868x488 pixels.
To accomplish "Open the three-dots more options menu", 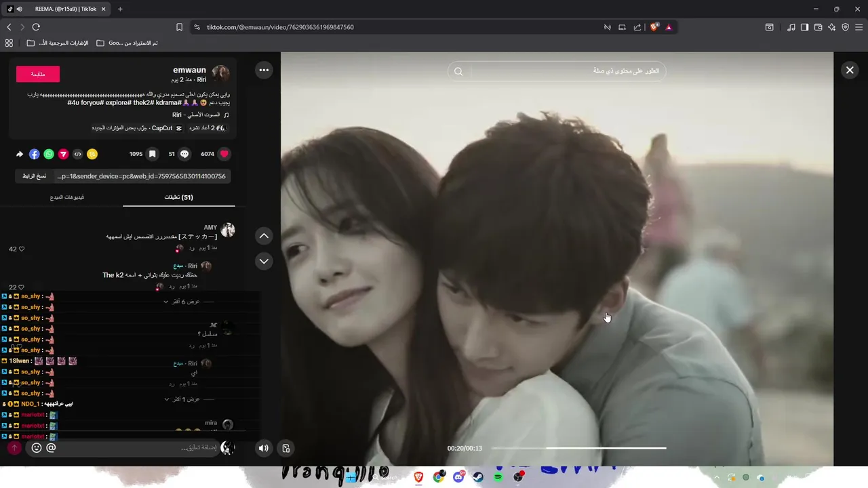I will [264, 70].
